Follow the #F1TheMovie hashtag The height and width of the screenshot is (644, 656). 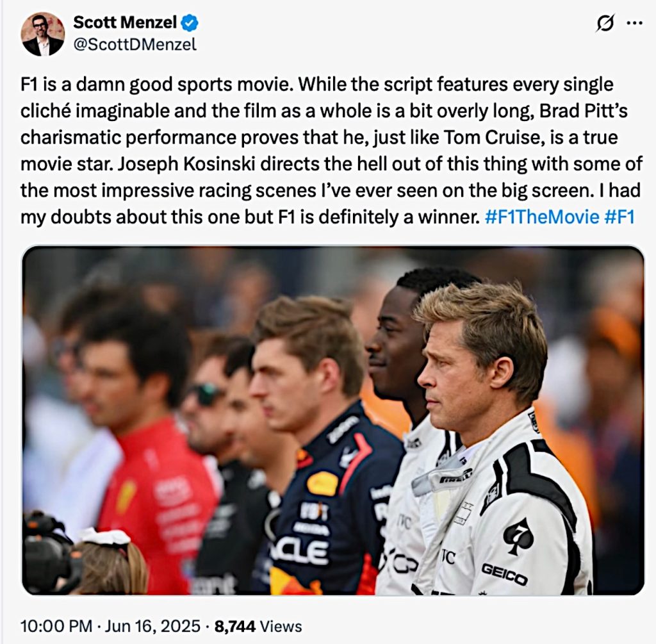click(x=542, y=217)
